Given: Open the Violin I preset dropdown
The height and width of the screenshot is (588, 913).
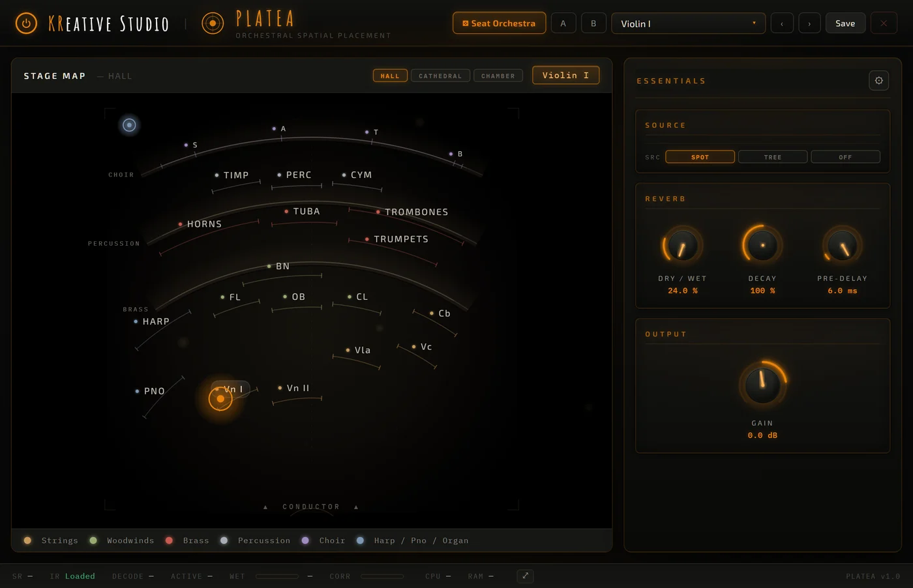Looking at the screenshot, I should [688, 23].
